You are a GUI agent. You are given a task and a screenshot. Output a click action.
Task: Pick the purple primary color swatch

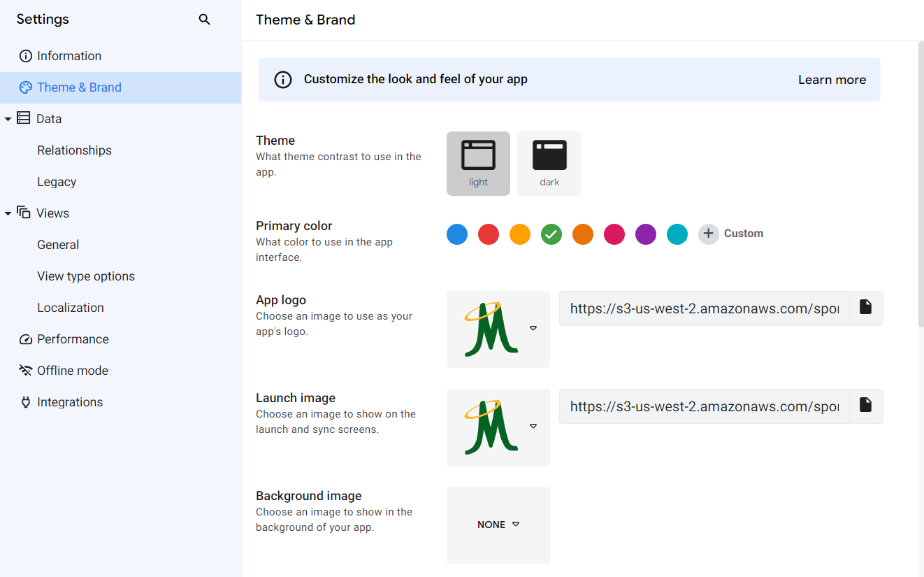(x=646, y=234)
